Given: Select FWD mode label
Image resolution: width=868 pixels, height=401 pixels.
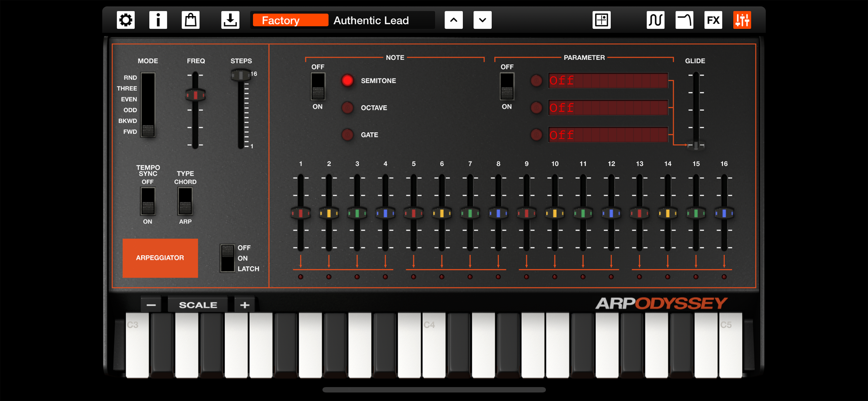Looking at the screenshot, I should tap(130, 132).
